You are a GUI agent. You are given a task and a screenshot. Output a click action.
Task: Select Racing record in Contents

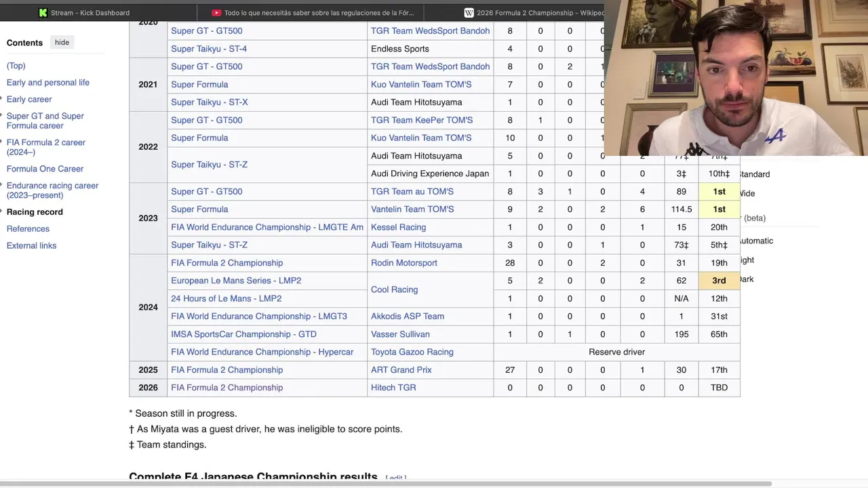(35, 212)
